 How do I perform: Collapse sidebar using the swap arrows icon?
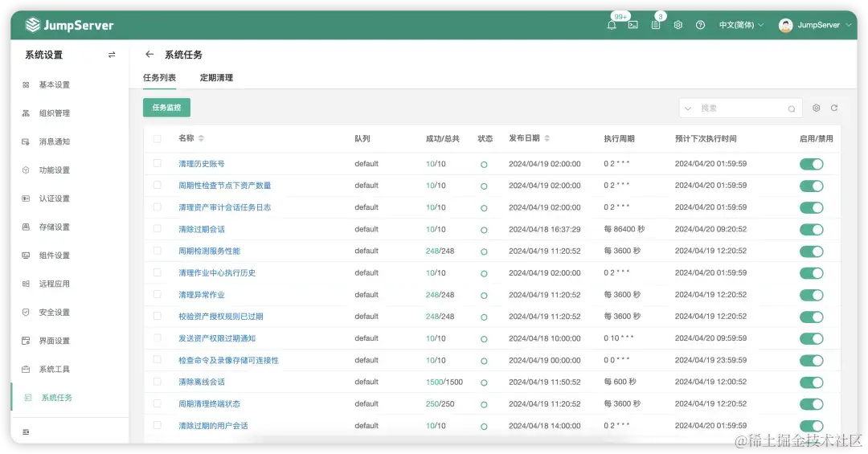(112, 55)
